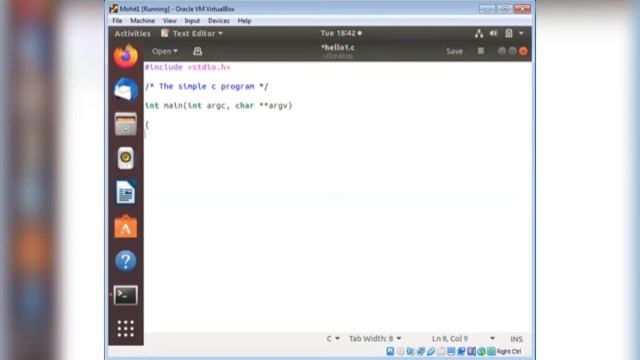Open the Ln 9, Col 9 position dropdown

463,339
